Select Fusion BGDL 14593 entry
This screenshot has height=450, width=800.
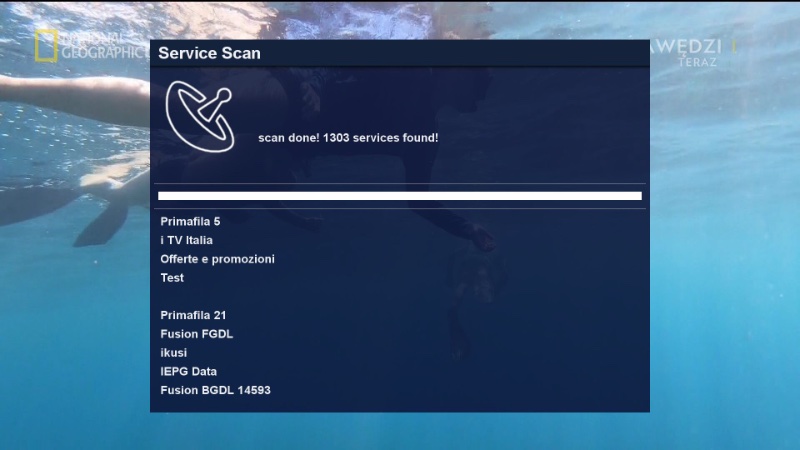coord(216,390)
